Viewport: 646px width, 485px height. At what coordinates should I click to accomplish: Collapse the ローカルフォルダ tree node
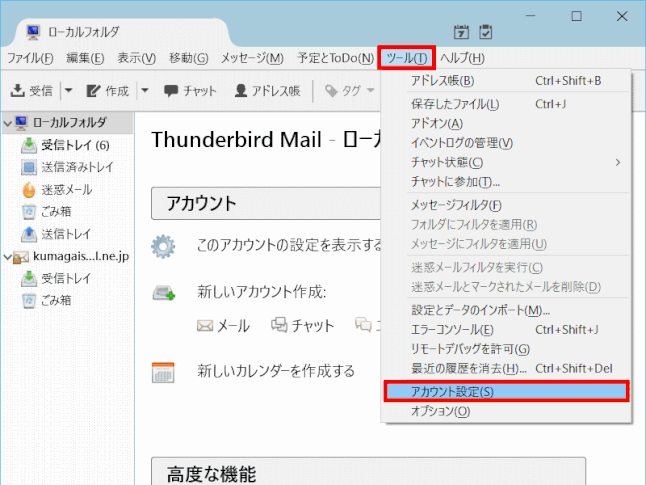(x=7, y=123)
